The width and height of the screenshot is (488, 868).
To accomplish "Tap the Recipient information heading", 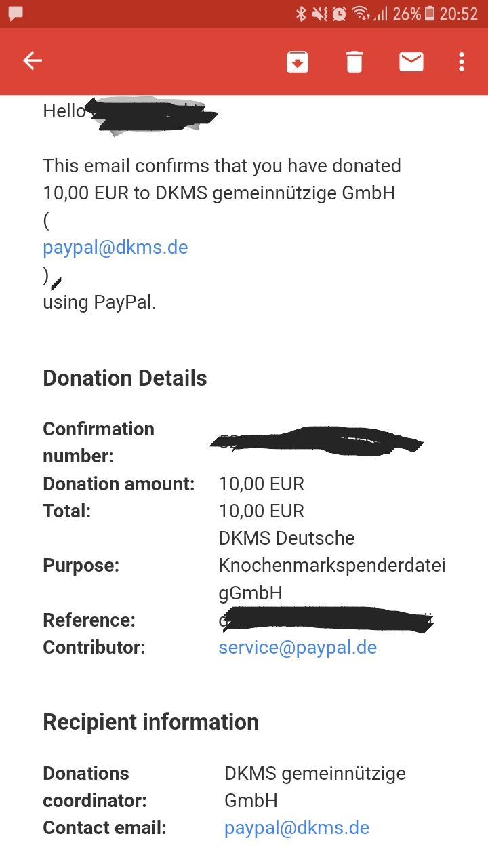I will pos(150,722).
